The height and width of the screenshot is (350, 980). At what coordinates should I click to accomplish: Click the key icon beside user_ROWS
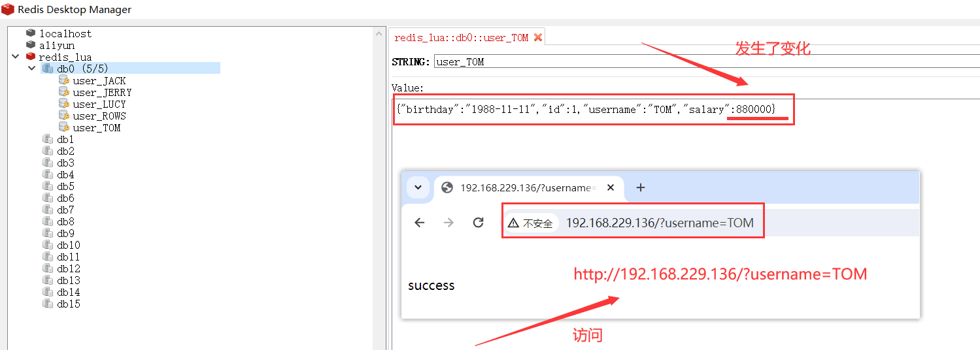coord(64,116)
